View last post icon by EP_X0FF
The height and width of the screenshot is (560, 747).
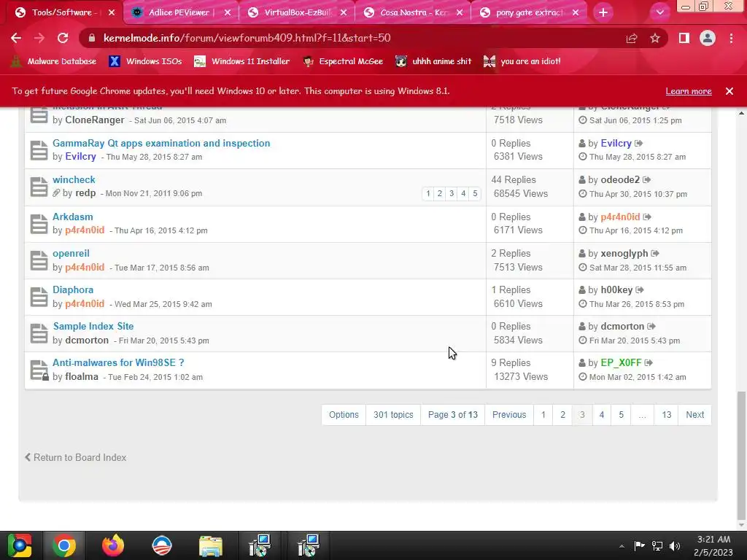point(649,362)
